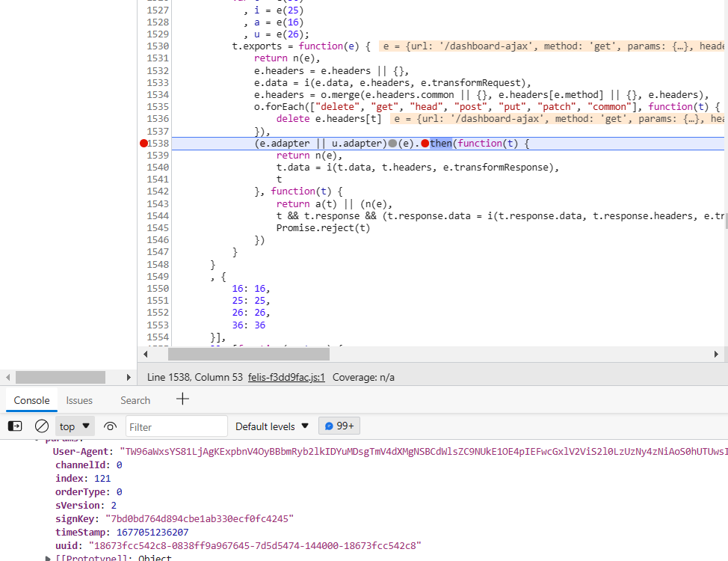Click the uuid value string
The width and height of the screenshot is (728, 561).
coord(255,545)
